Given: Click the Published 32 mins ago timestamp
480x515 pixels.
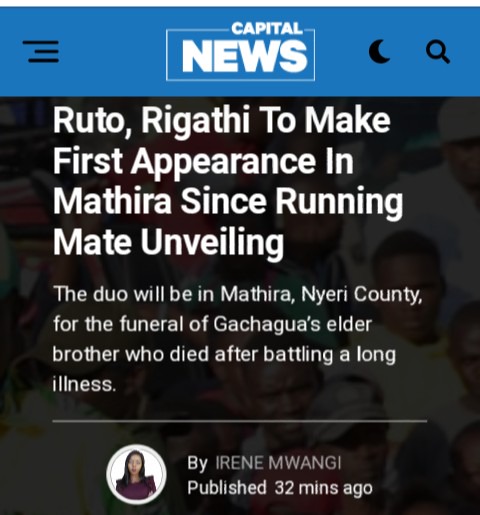Looking at the screenshot, I should 280,488.
